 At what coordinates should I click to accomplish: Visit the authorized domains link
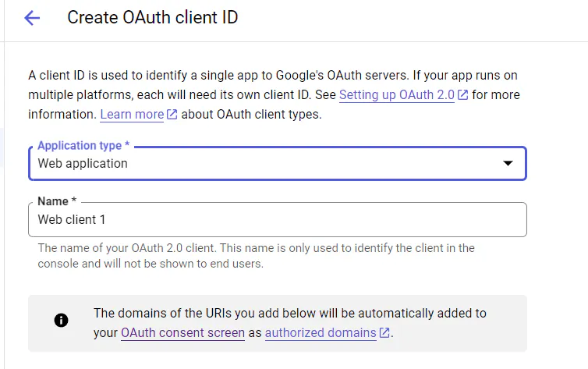point(320,333)
